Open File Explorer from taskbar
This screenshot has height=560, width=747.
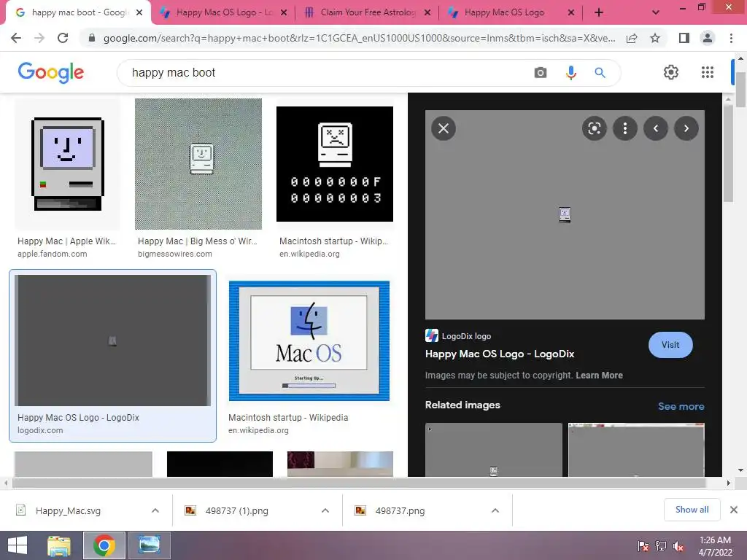coord(59,545)
